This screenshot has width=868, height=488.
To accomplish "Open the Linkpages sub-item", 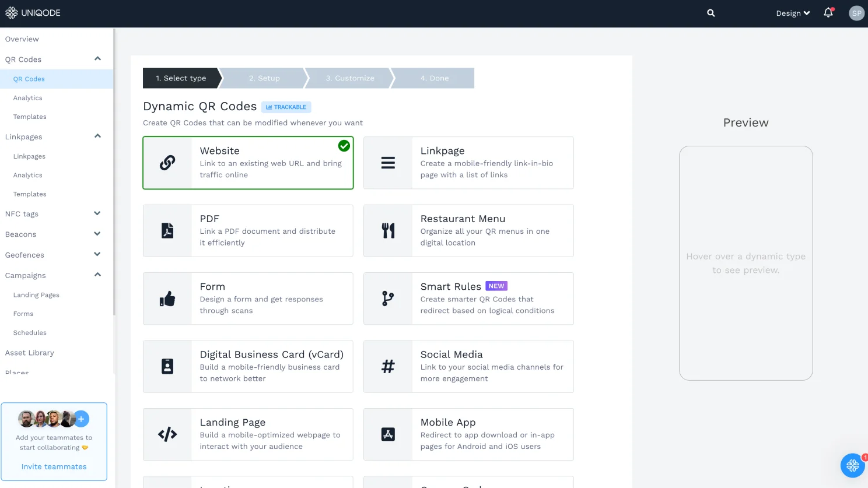I will pos(29,156).
